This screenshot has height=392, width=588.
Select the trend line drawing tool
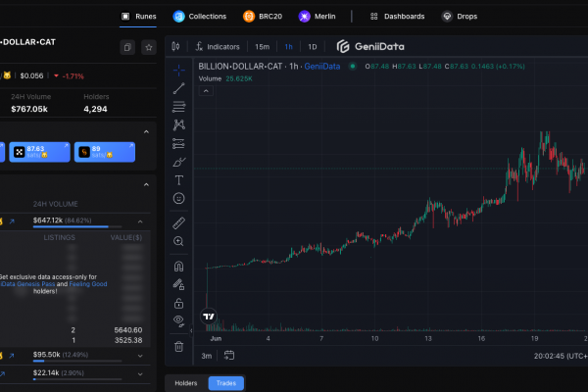click(179, 88)
